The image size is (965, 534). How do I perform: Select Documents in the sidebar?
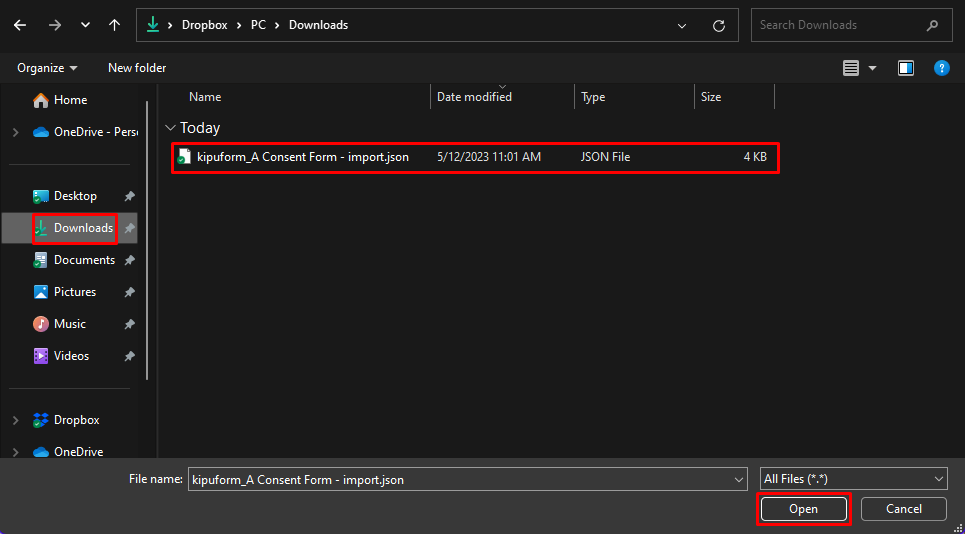84,260
